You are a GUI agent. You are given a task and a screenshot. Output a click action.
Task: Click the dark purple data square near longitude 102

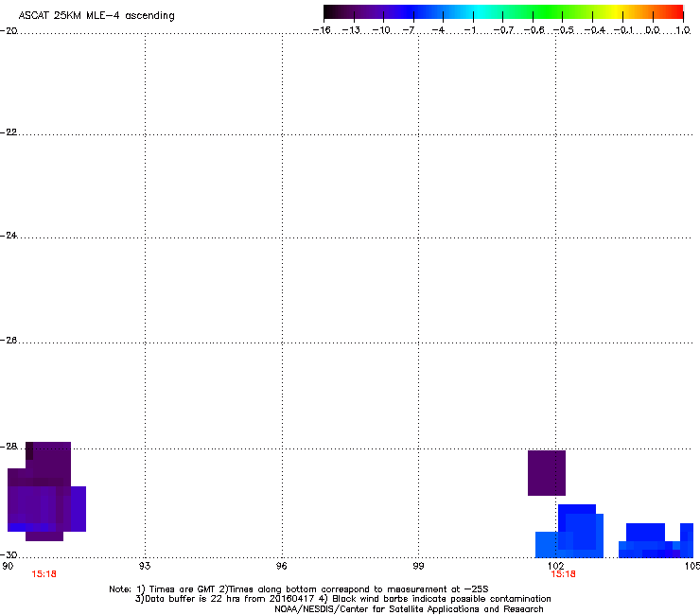[547, 473]
